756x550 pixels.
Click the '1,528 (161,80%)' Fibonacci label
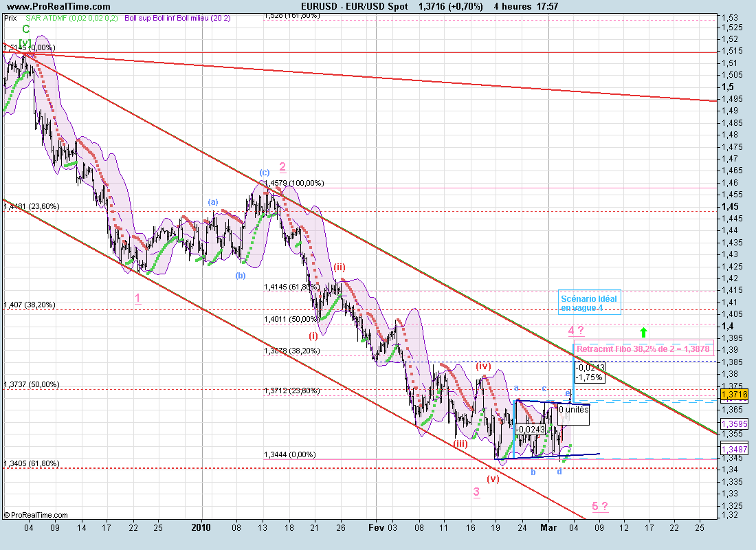point(292,16)
